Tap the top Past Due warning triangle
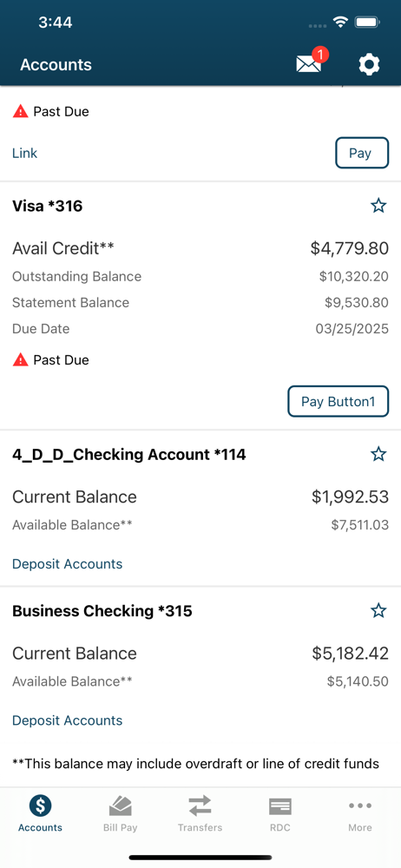Image resolution: width=401 pixels, height=868 pixels. click(21, 111)
